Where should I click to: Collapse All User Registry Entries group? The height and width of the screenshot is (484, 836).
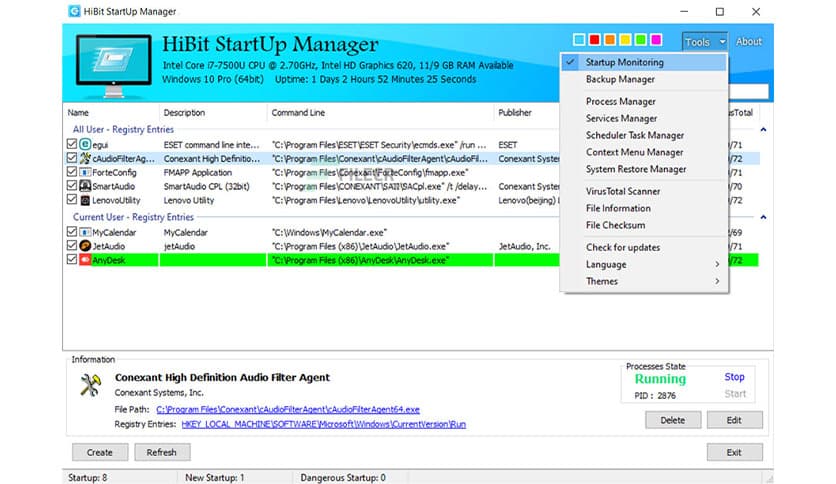763,130
